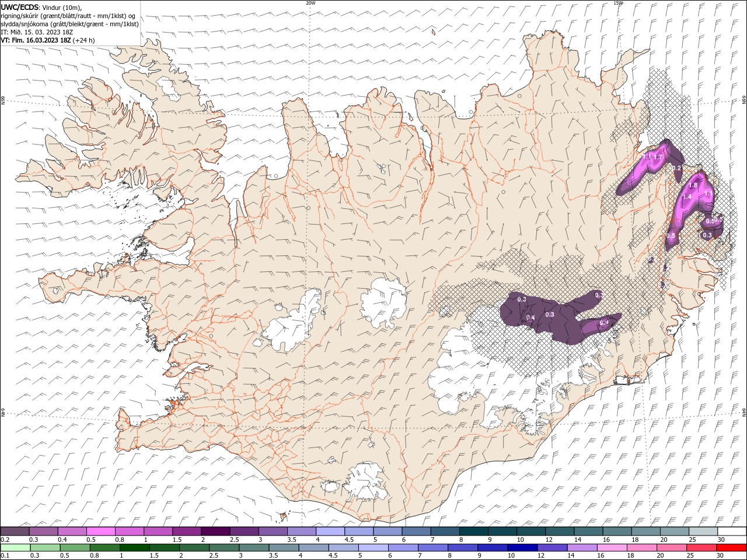The height and width of the screenshot is (560, 747).
Task: Click the 1.8 snowfall value on the map
Action: point(693,185)
